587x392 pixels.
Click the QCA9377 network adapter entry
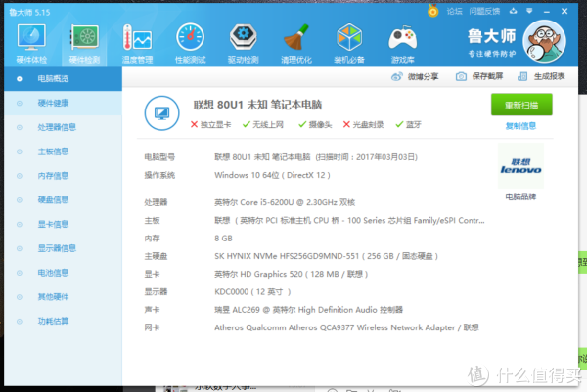pos(346,327)
